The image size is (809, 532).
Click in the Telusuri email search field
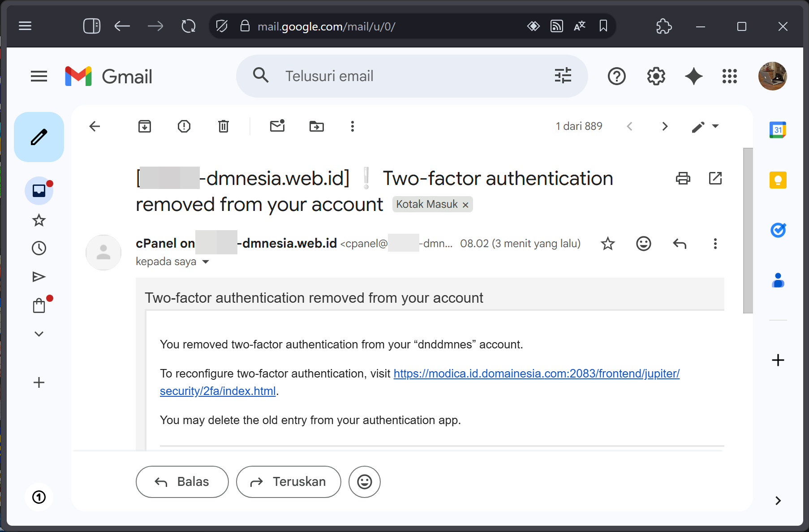click(412, 76)
